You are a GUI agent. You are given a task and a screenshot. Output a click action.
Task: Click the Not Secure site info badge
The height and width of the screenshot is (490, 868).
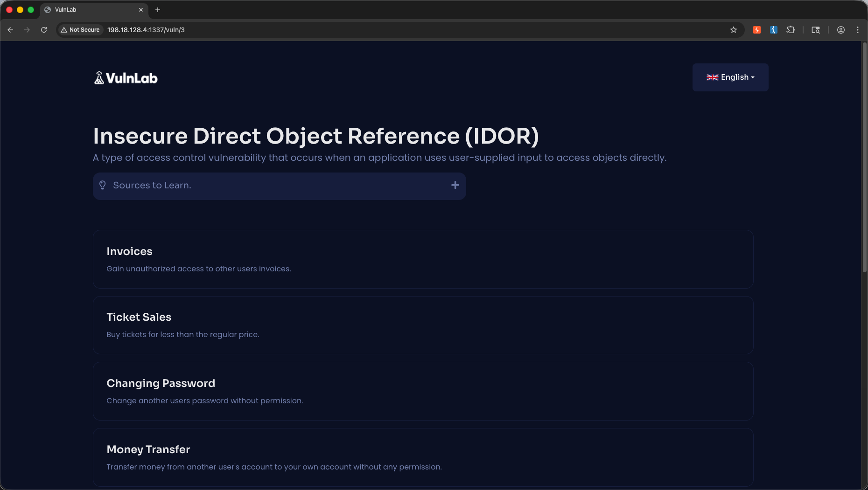click(x=80, y=30)
